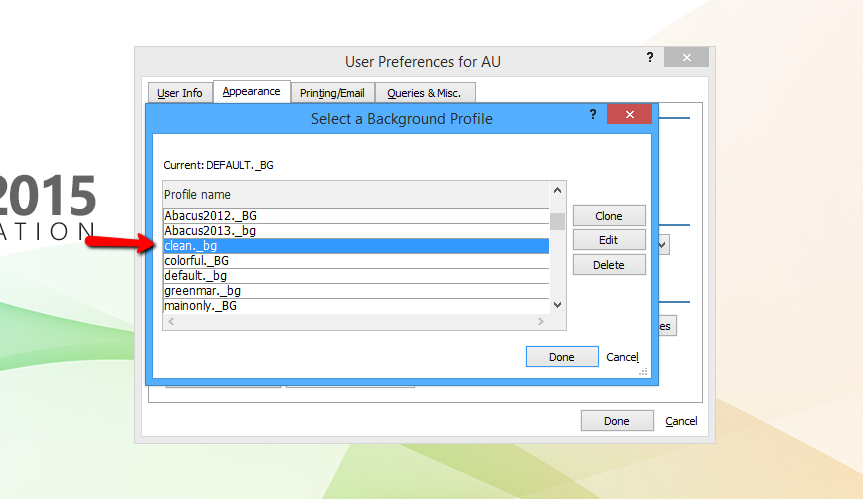Click the profile list scroll down arrow
The width and height of the screenshot is (863, 499).
pos(557,305)
